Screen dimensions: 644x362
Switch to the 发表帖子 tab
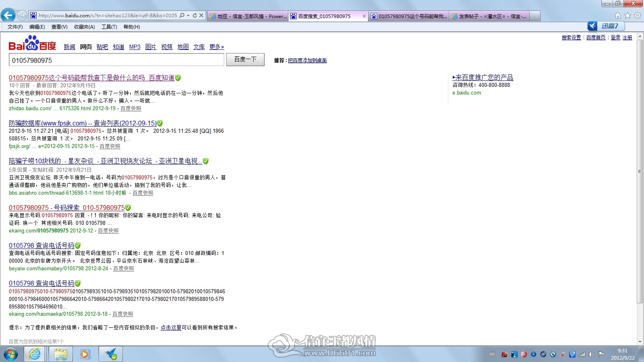(x=489, y=16)
